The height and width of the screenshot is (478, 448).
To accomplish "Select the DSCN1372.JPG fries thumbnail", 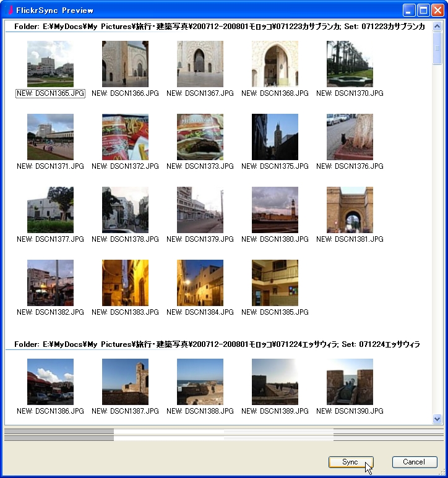I will tap(126, 137).
